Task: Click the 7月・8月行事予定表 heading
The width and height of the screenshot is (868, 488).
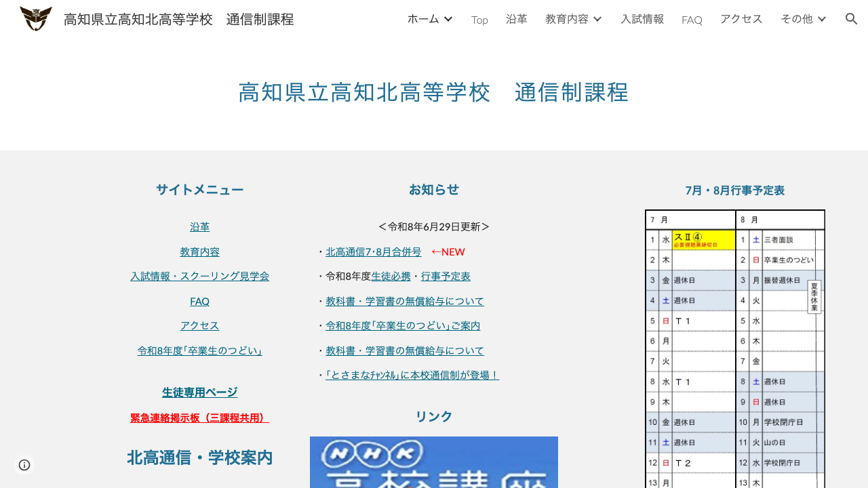Action: pos(735,190)
